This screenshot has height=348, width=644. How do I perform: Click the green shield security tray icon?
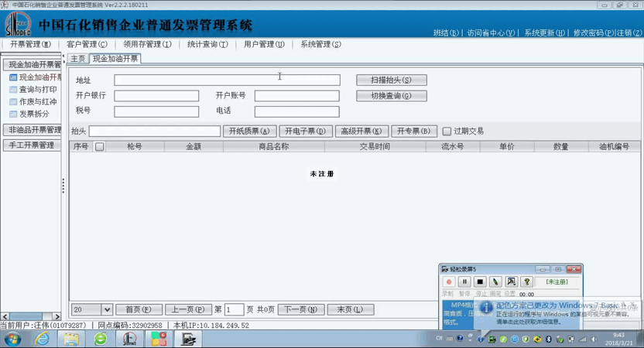(526, 339)
